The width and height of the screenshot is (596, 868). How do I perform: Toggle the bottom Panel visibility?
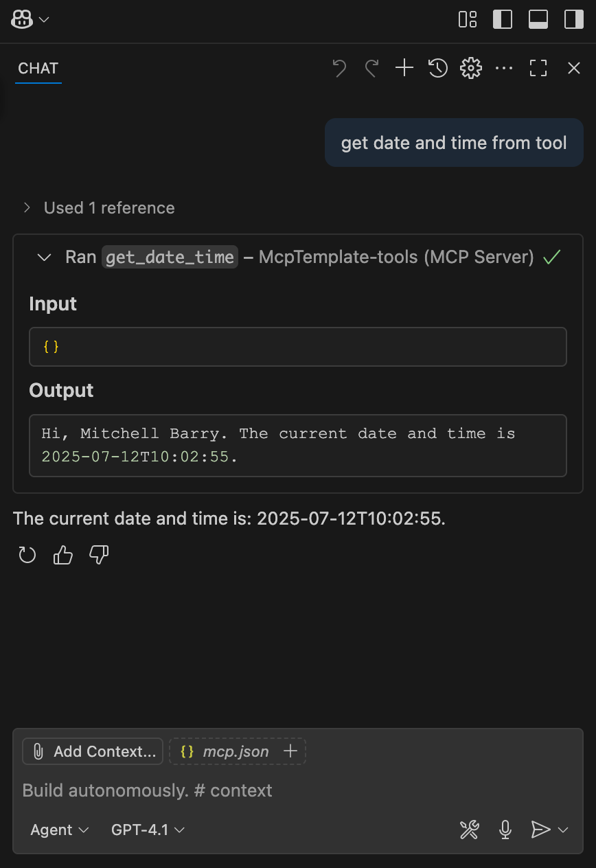point(538,19)
